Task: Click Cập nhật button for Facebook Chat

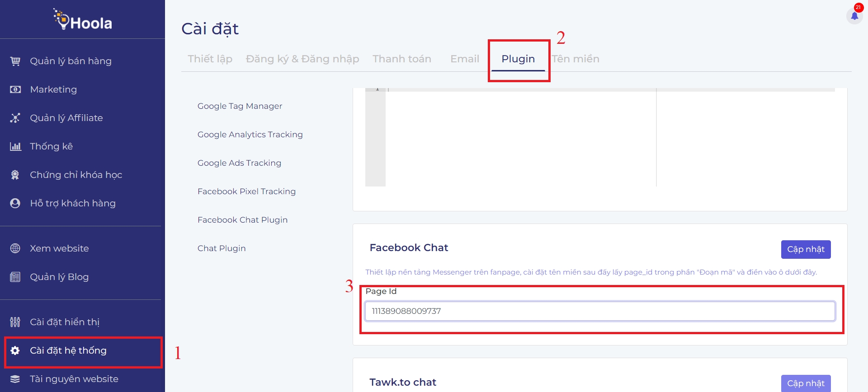Action: (806, 249)
